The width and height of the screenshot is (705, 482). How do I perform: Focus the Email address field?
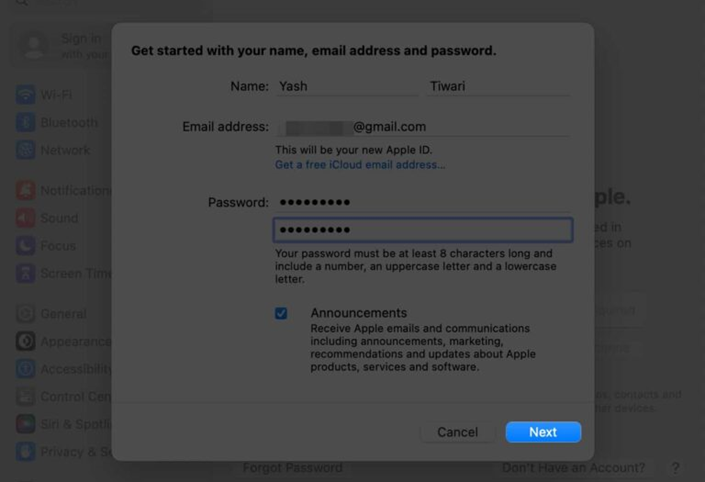[423, 127]
